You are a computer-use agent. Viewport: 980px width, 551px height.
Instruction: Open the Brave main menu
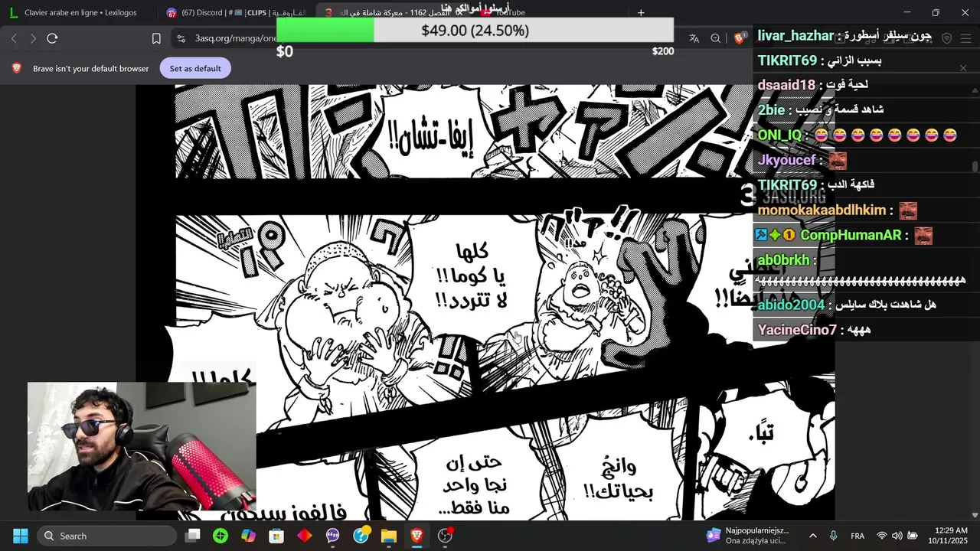point(965,38)
